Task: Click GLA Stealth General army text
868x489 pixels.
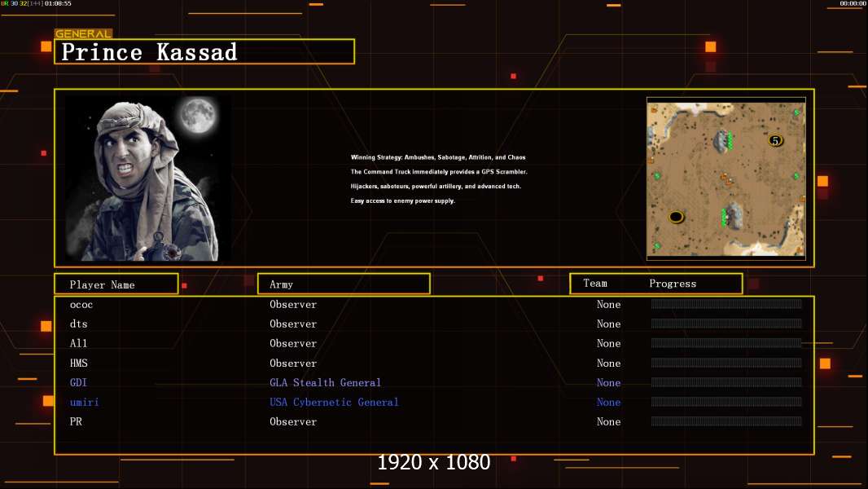Action: (x=325, y=382)
